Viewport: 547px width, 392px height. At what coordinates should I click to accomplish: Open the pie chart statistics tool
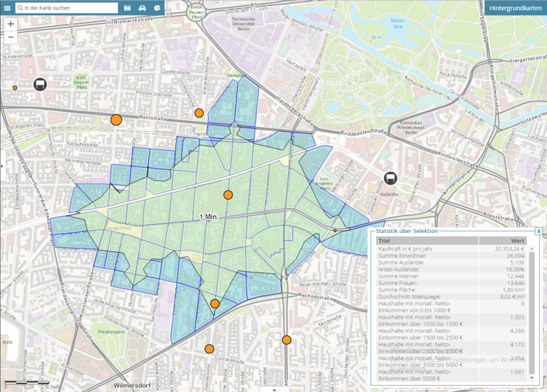157,8
